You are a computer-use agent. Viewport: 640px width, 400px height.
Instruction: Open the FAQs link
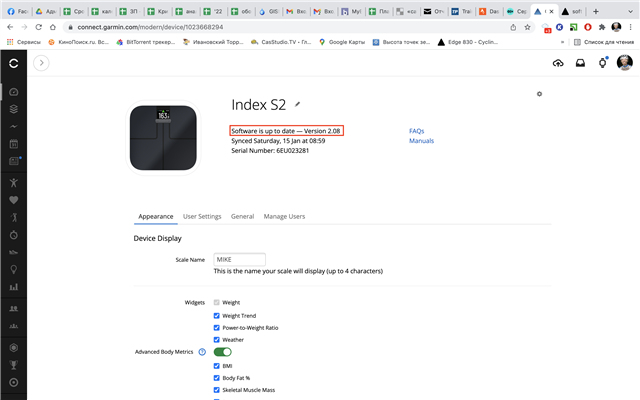click(416, 131)
